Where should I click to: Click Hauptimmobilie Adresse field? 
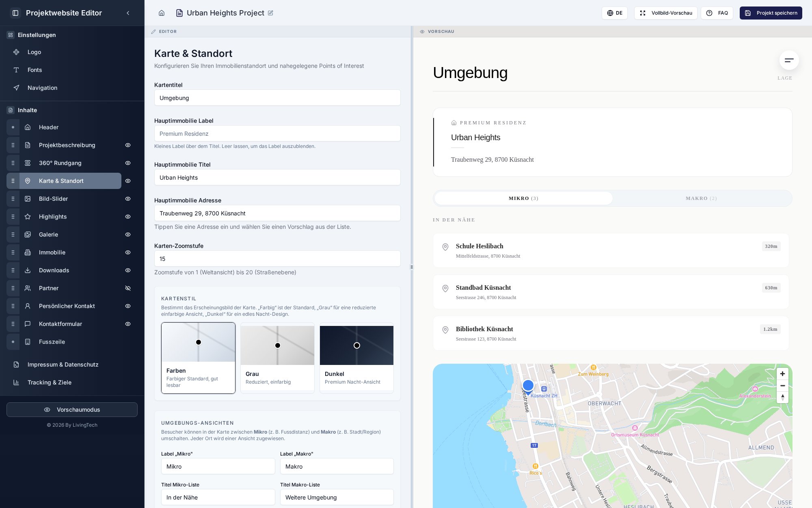click(x=277, y=213)
